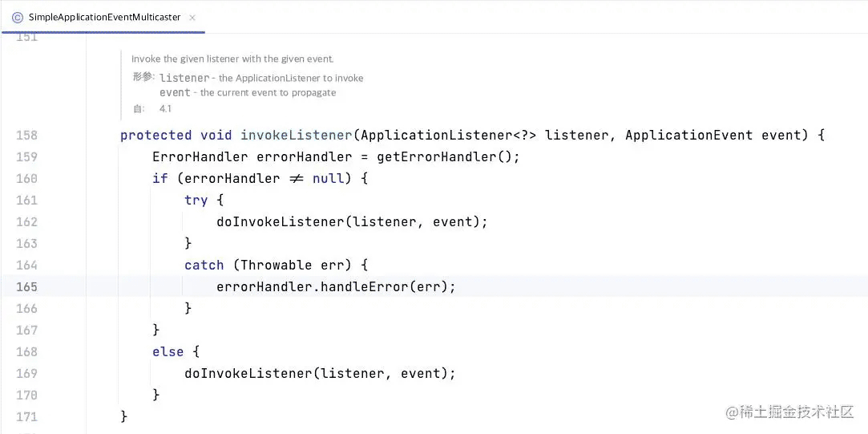This screenshot has height=434, width=868.
Task: Close the SimpleApplicationEventMulticaster tab
Action: 192,17
